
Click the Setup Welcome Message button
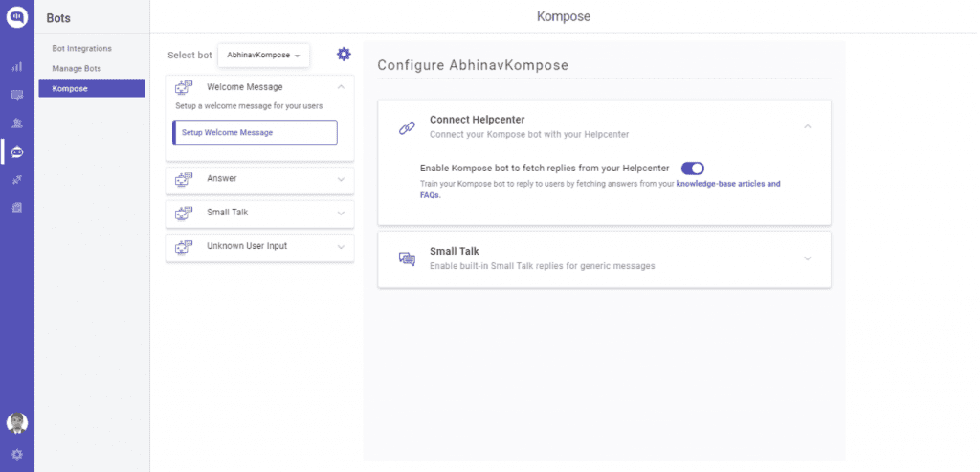[255, 132]
